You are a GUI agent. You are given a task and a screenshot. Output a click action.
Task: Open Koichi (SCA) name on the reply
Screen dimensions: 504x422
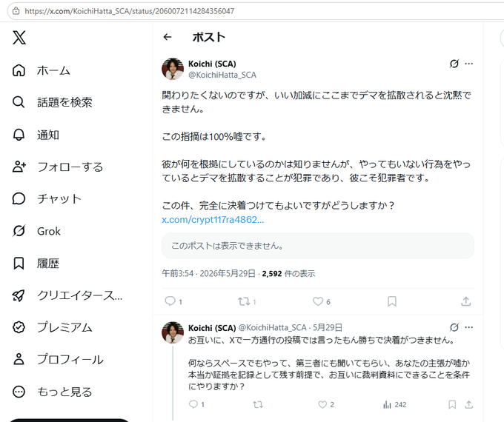[212, 328]
